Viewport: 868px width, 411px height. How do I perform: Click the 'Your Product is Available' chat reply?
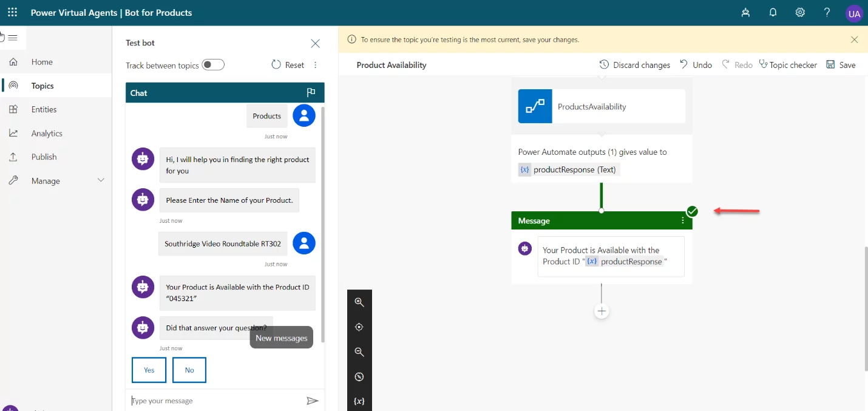(x=237, y=293)
